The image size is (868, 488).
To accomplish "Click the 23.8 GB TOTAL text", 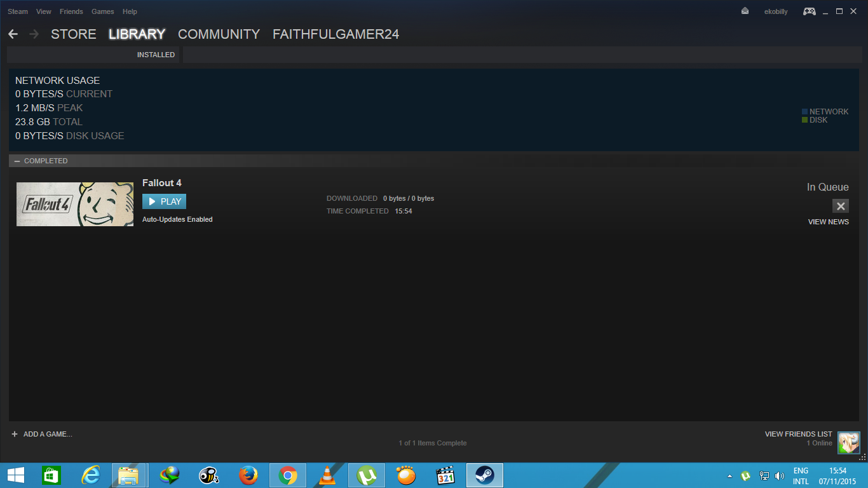I will (x=49, y=122).
